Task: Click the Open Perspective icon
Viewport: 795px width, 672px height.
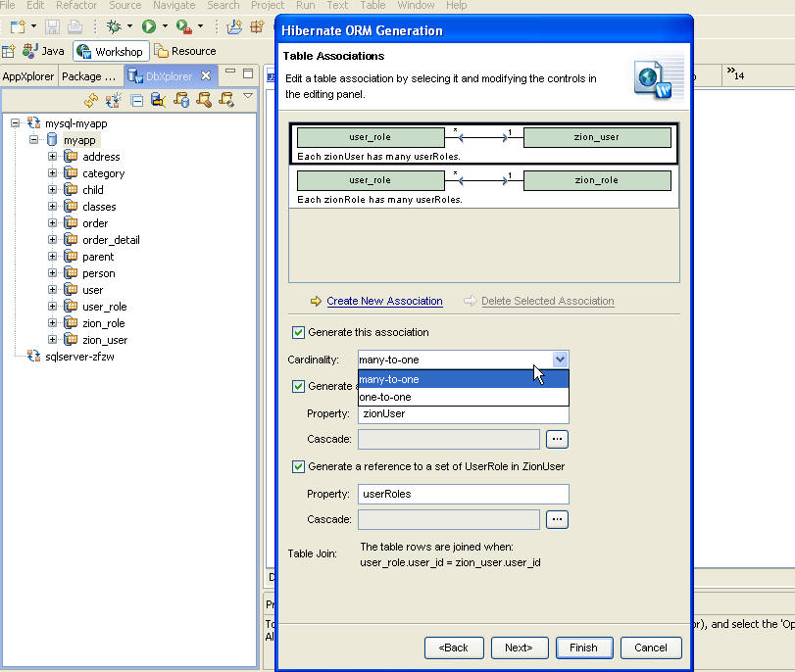Action: pos(9,51)
